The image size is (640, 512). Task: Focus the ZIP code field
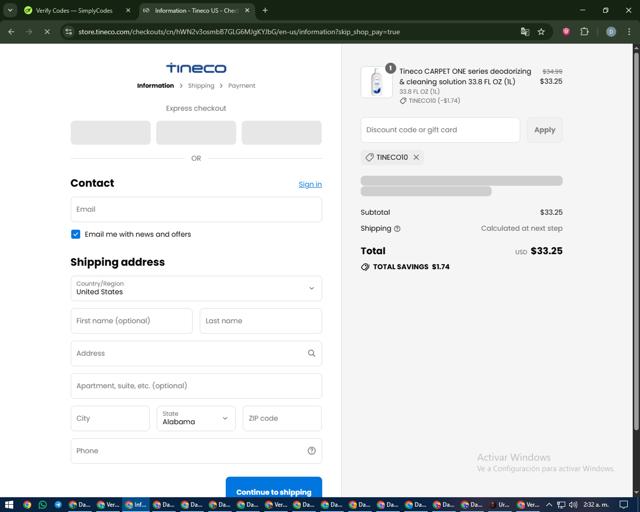point(282,418)
